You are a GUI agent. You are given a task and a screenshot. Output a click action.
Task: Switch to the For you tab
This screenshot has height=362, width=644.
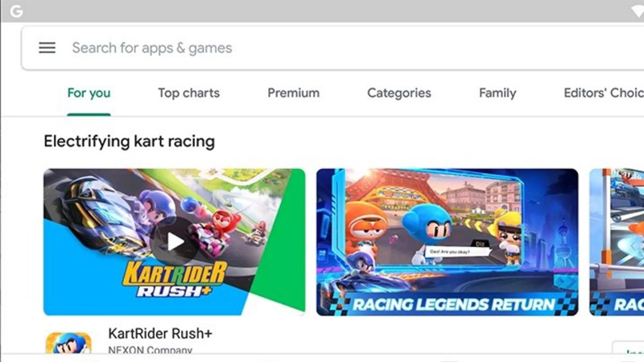pos(89,93)
